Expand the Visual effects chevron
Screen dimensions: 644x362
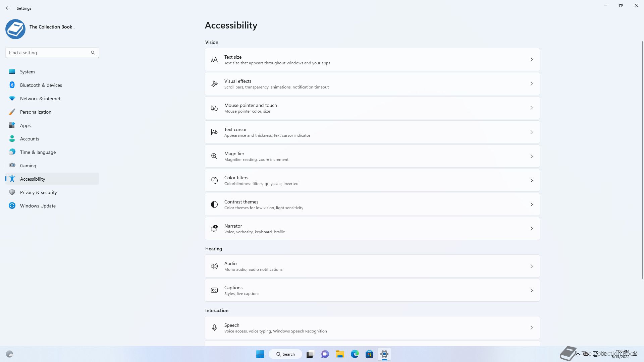(532, 84)
